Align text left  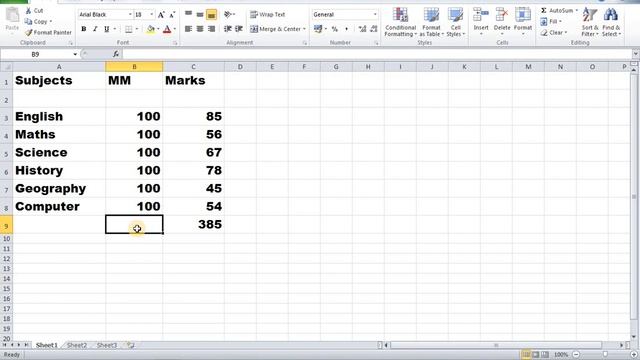188,29
